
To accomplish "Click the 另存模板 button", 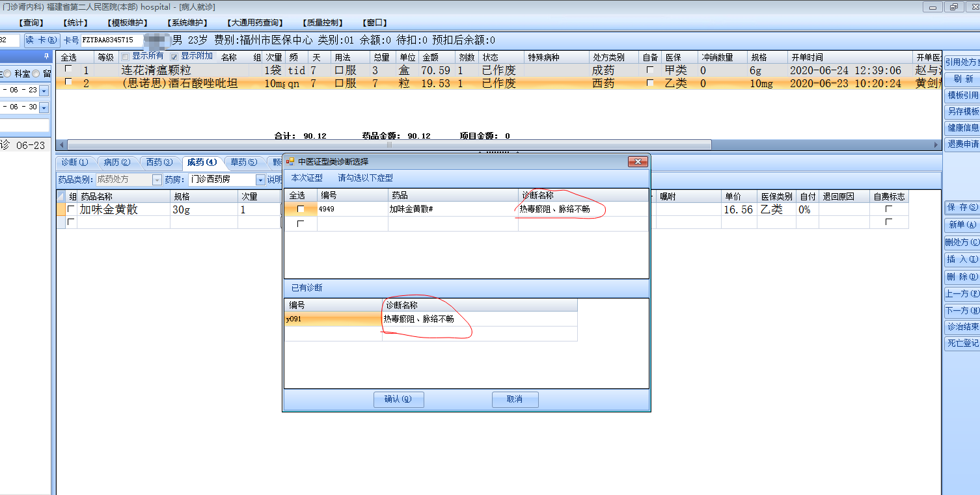I will (x=963, y=111).
